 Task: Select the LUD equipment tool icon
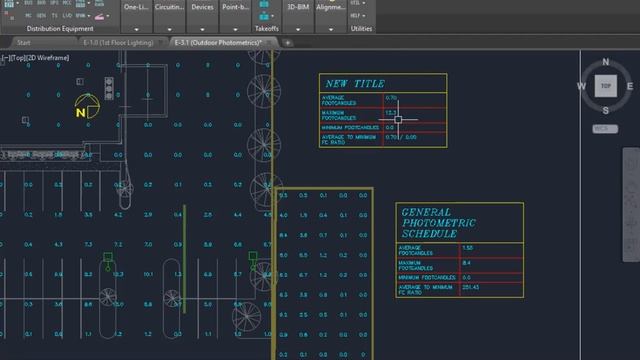coord(67,16)
